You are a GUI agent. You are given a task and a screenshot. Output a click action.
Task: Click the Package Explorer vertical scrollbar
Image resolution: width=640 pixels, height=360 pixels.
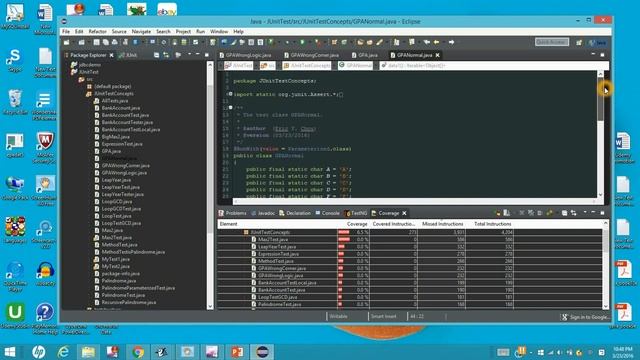(210, 185)
